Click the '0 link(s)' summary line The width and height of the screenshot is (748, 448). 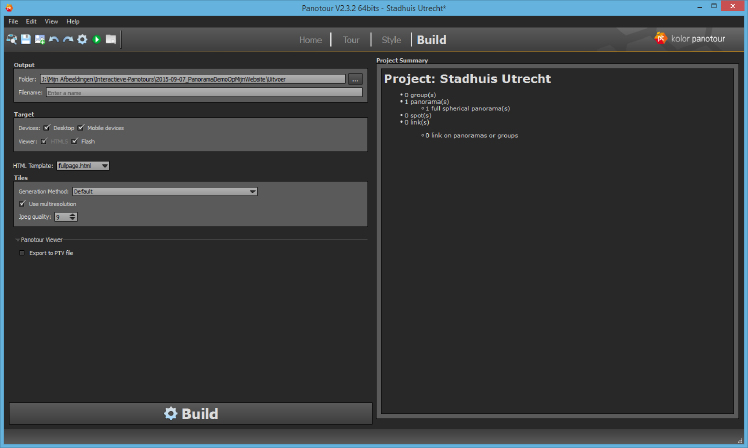point(415,122)
